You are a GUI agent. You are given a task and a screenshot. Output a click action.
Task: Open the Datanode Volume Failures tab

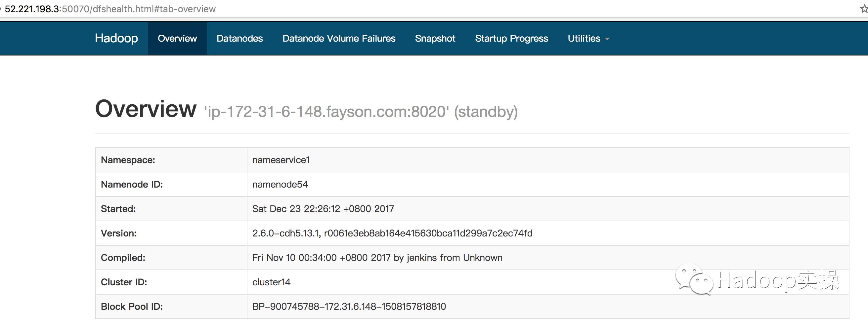click(339, 39)
